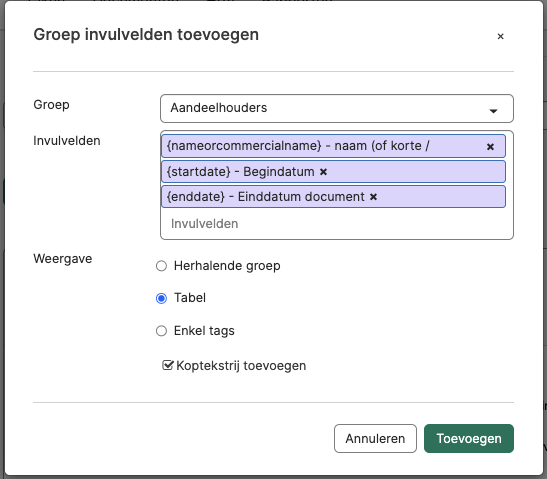Click the Weergave label

63,259
